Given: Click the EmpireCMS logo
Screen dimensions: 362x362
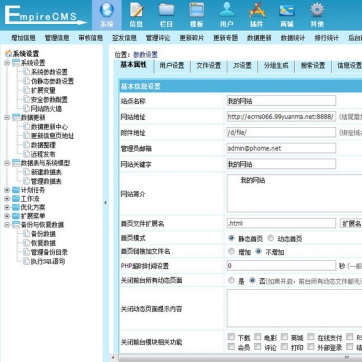Looking at the screenshot, I should [x=45, y=15].
